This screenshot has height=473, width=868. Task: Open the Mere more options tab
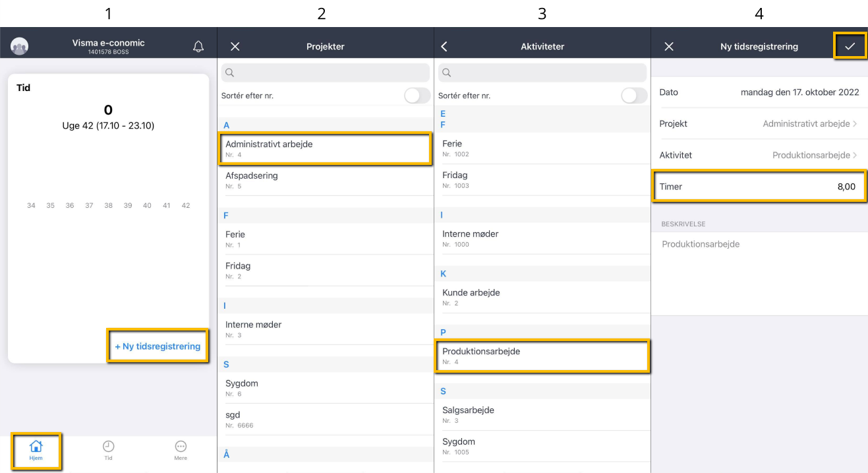(181, 451)
